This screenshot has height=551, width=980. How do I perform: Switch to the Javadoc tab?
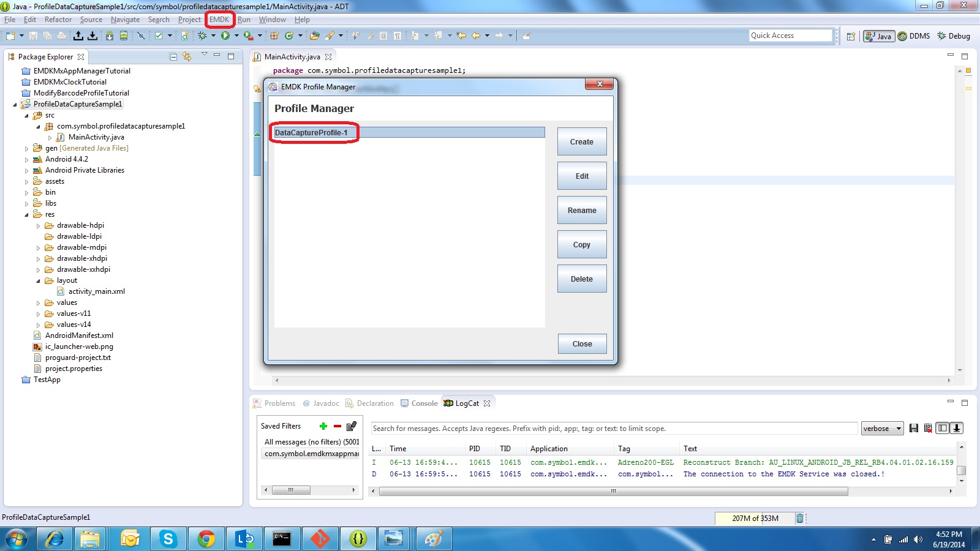321,403
